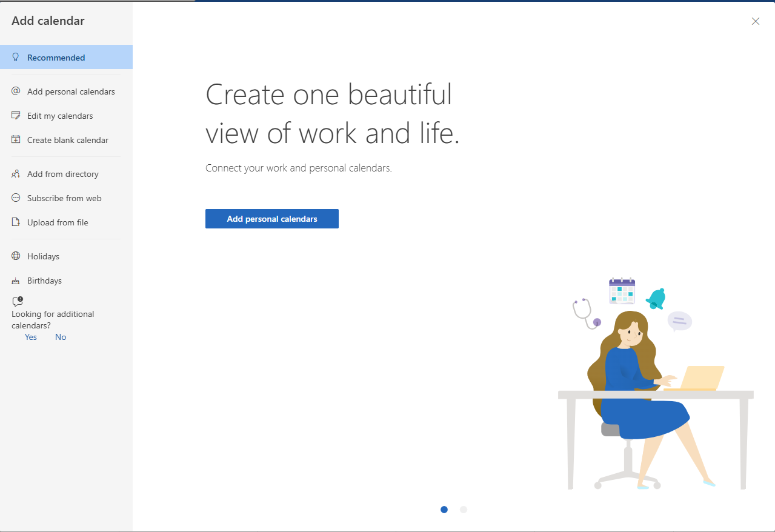Click the Add personal calendars "@" icon
Image resolution: width=775 pixels, height=532 pixels.
(15, 91)
